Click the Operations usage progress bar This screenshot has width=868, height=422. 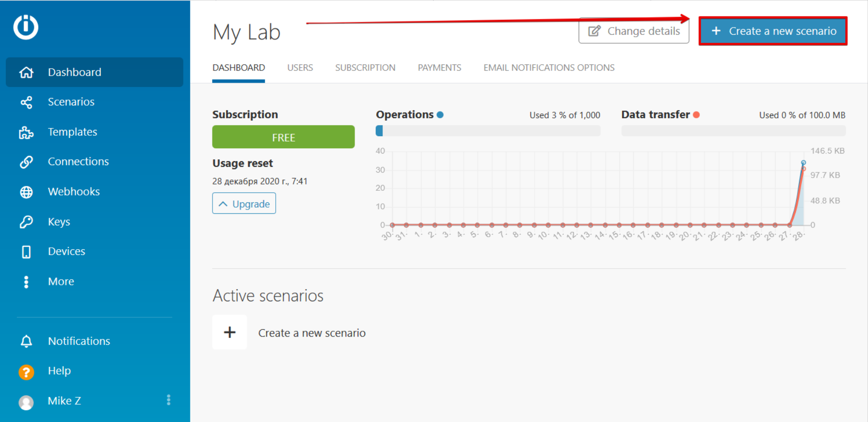point(488,131)
